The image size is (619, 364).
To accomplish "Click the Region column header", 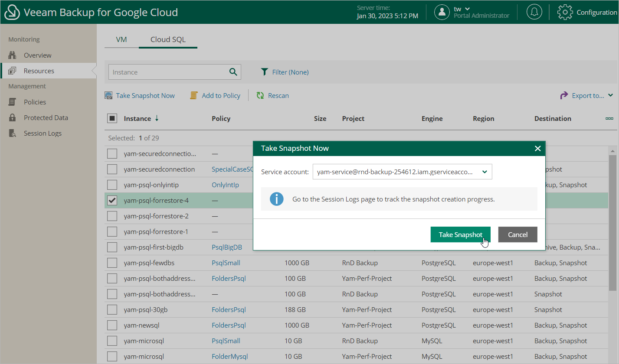I will [x=484, y=118].
